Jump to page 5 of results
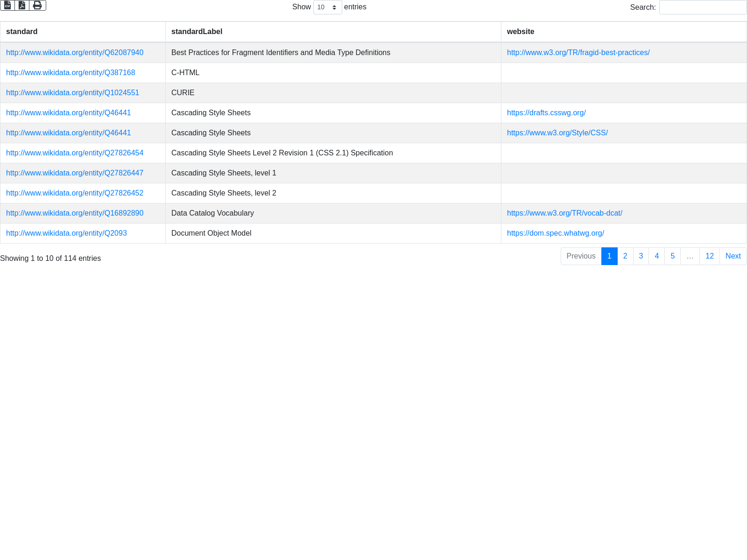 click(672, 256)
